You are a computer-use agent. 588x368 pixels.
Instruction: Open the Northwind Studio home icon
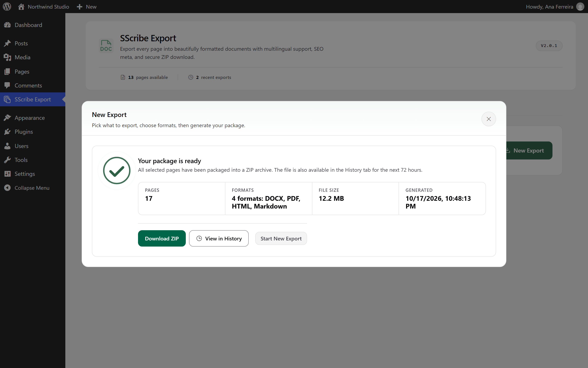click(x=21, y=7)
